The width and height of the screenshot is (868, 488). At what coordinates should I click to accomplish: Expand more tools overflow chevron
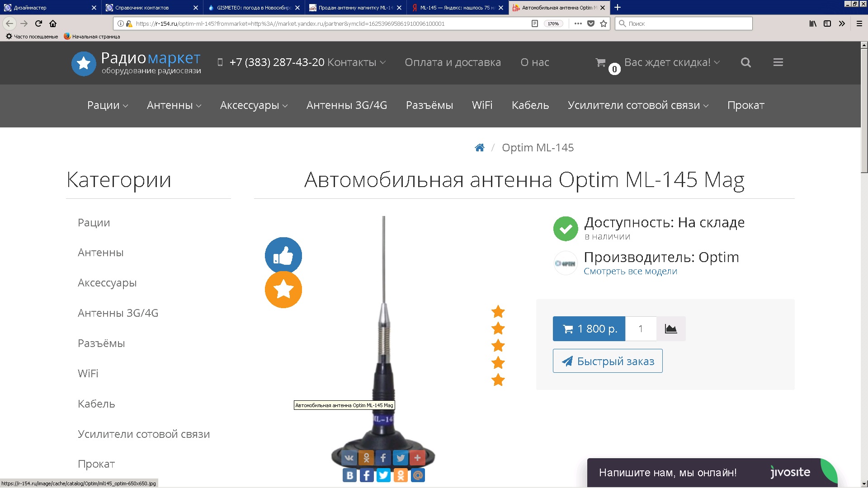[x=842, y=23]
